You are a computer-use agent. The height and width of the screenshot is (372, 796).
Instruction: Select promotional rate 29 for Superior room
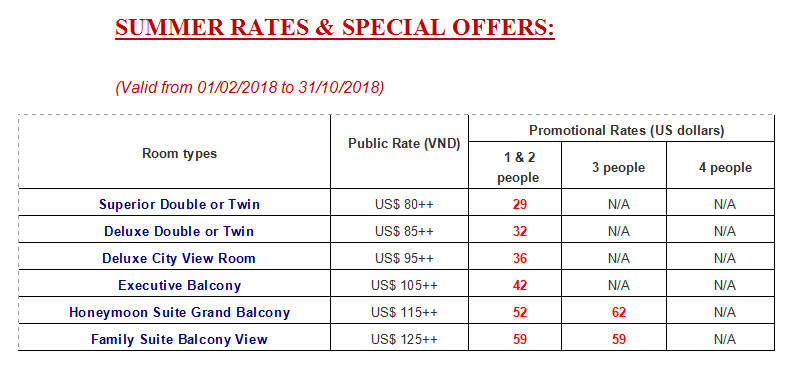click(x=520, y=205)
